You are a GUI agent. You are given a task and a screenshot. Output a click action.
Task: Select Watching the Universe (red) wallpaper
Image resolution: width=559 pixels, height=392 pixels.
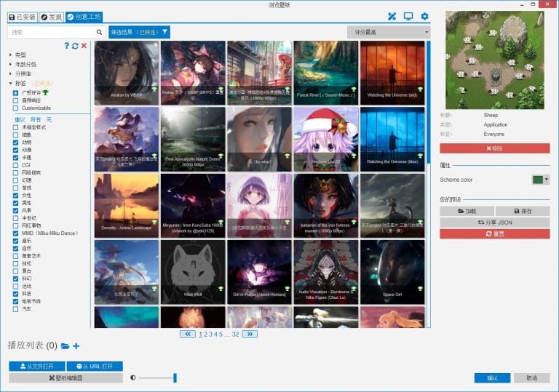392,73
